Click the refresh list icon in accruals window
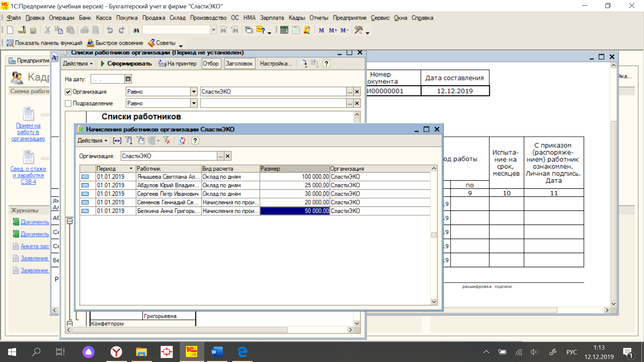This screenshot has width=644, height=362. click(181, 141)
